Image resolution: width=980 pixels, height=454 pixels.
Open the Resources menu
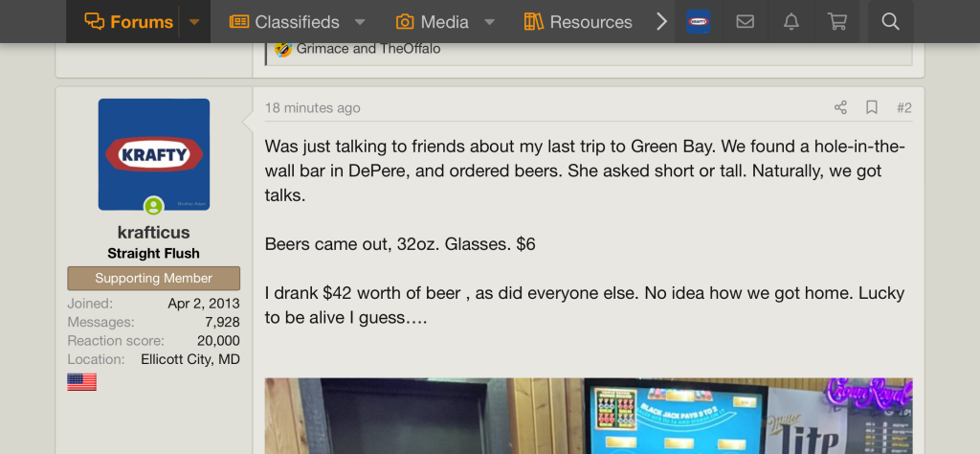pos(578,22)
